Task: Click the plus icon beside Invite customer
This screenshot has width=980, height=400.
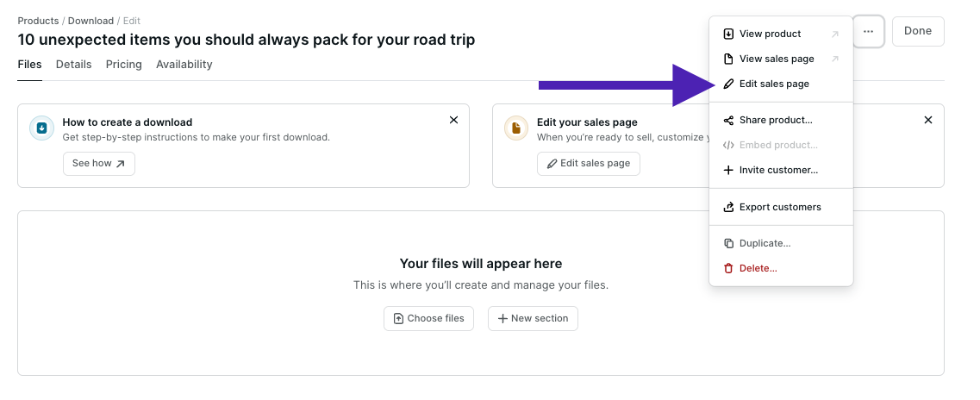Action: tap(728, 171)
